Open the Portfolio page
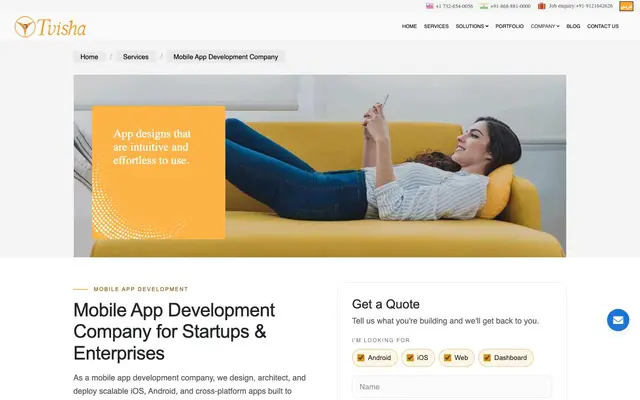This screenshot has width=640, height=400. tap(509, 26)
